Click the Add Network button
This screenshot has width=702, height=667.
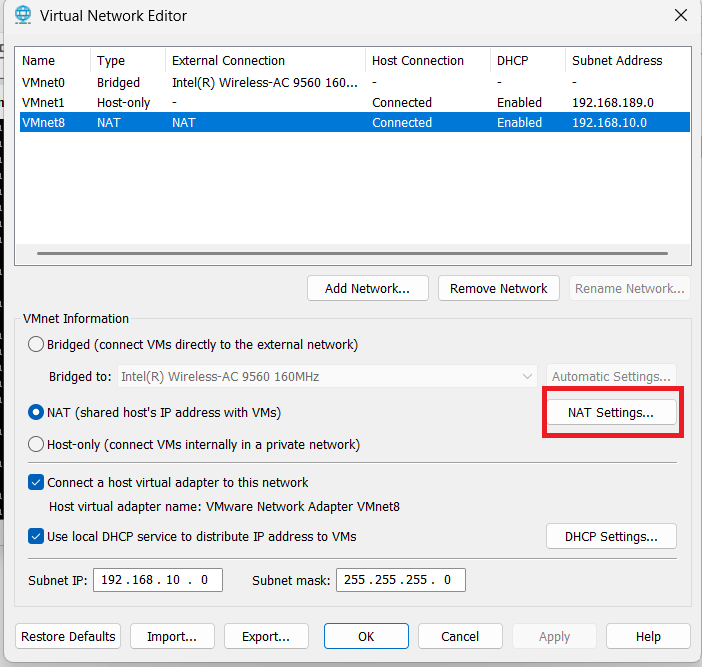point(367,288)
